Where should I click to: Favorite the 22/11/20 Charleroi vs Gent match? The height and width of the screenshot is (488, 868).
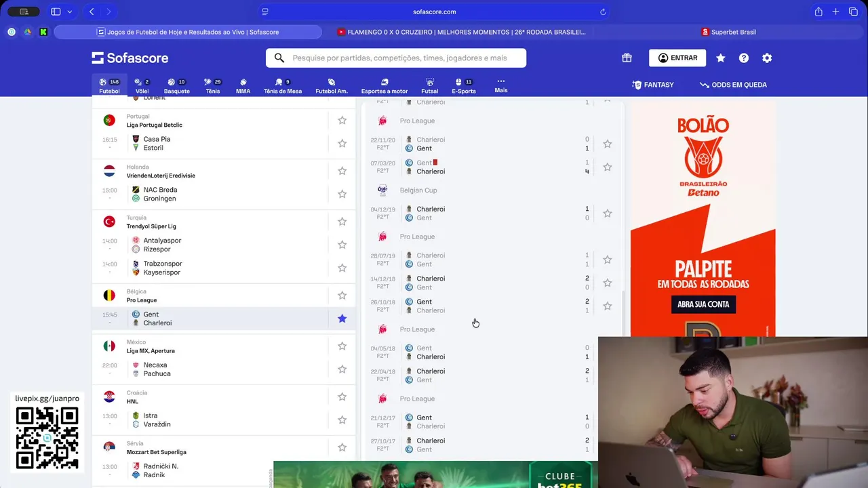pyautogui.click(x=608, y=144)
